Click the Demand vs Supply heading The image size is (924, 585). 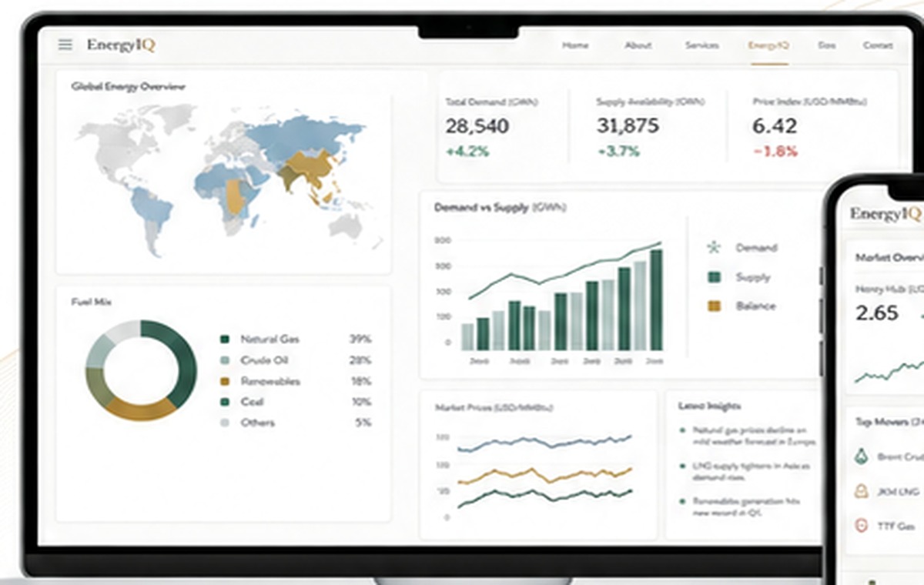coord(500,208)
